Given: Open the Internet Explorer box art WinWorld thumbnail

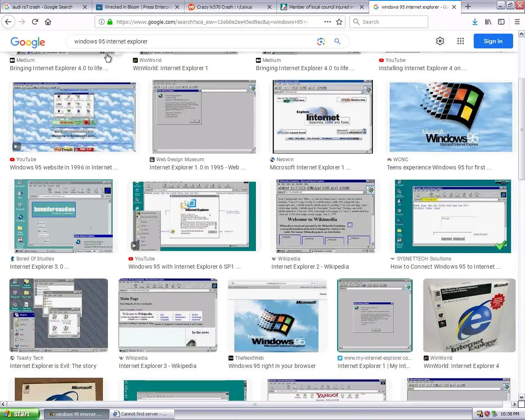Looking at the screenshot, I should tap(469, 315).
